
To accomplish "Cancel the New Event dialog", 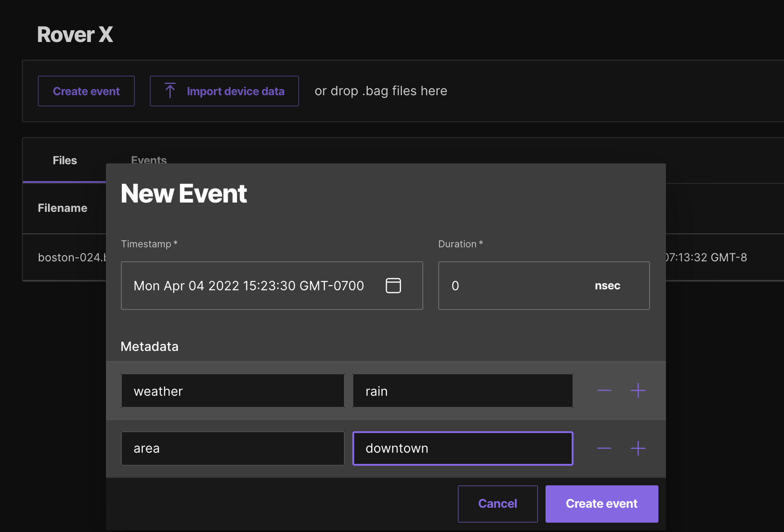I will (x=497, y=504).
